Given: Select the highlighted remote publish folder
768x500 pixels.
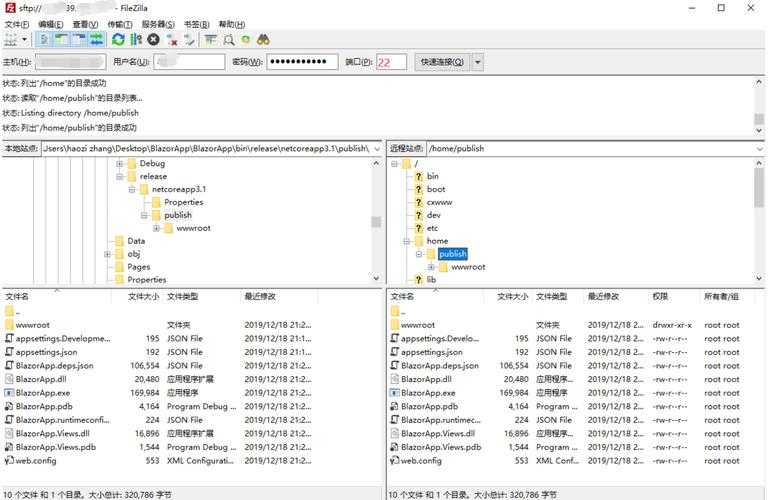Looking at the screenshot, I should point(453,254).
